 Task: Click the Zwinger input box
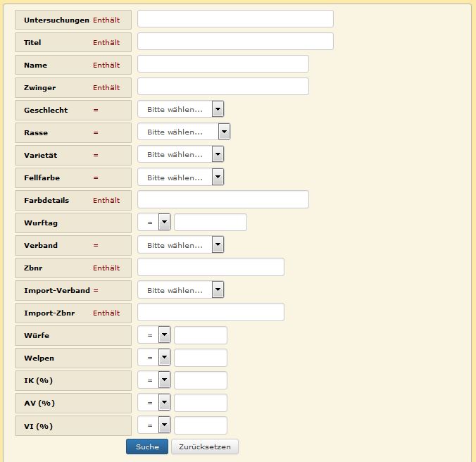pos(223,87)
